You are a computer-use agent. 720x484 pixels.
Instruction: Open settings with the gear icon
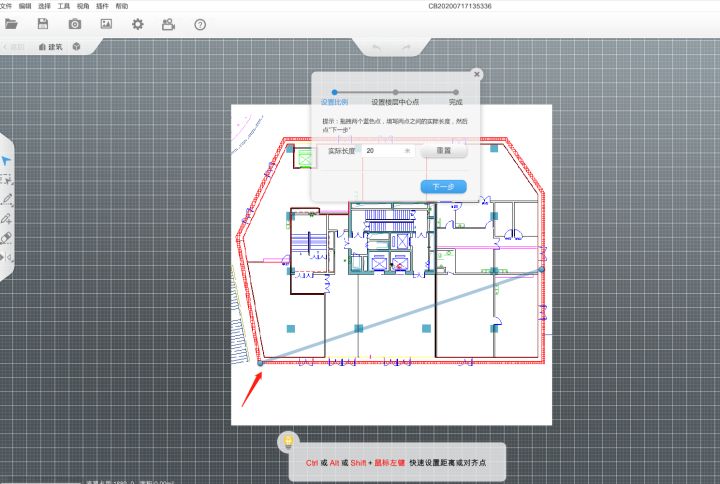coord(137,24)
